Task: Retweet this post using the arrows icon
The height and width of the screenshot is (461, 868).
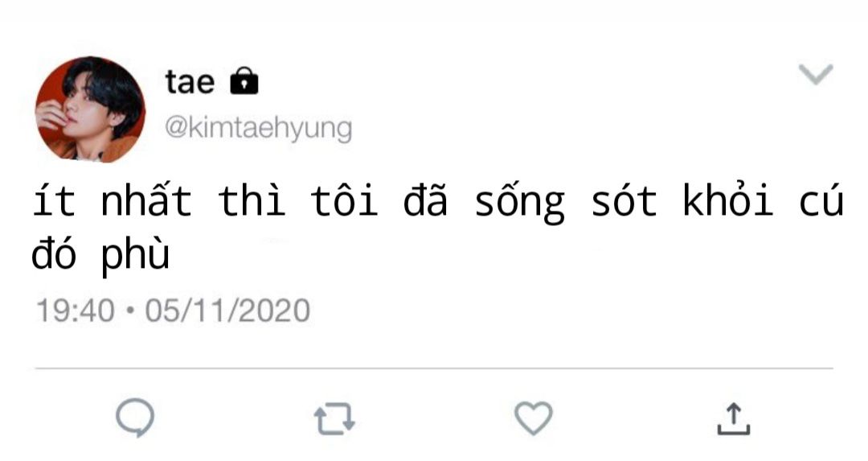Action: point(334,418)
